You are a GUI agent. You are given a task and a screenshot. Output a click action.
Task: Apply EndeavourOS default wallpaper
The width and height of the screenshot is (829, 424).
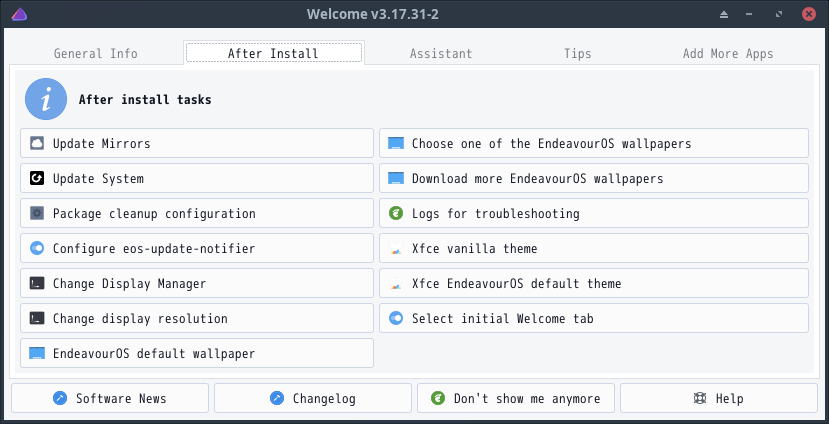click(197, 353)
